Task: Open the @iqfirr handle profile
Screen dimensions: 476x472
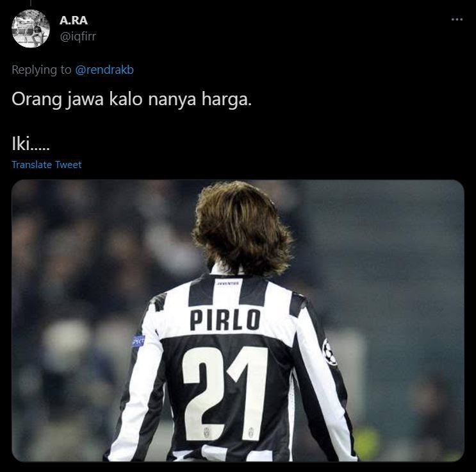Action: pos(78,37)
